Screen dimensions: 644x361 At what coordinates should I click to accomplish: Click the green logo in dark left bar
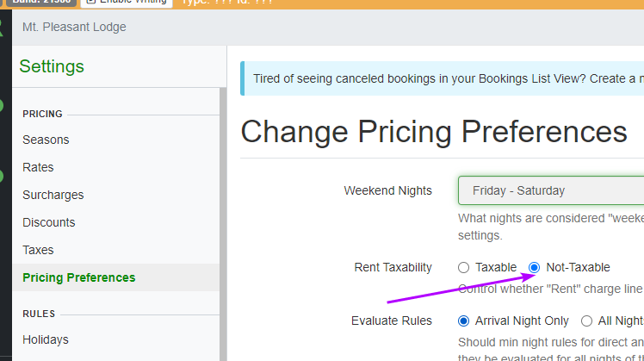(2, 26)
